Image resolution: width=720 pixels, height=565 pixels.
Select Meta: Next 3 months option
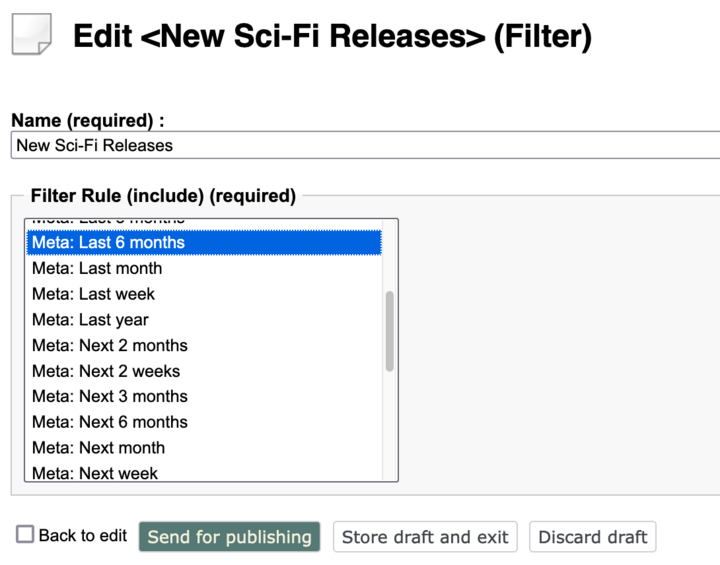pos(204,396)
